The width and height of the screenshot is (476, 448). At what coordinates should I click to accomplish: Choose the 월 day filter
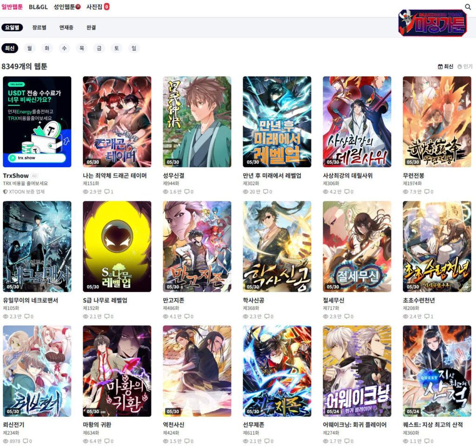point(29,48)
